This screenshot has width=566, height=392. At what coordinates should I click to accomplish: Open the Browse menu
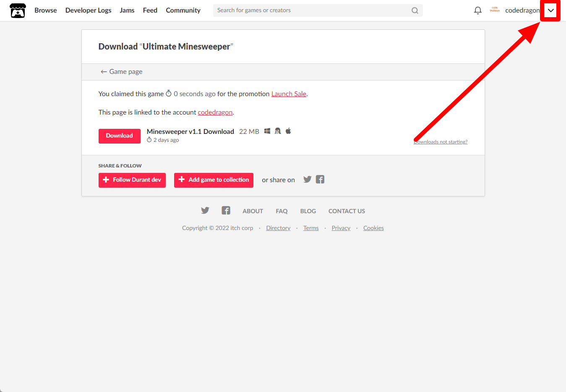click(46, 10)
